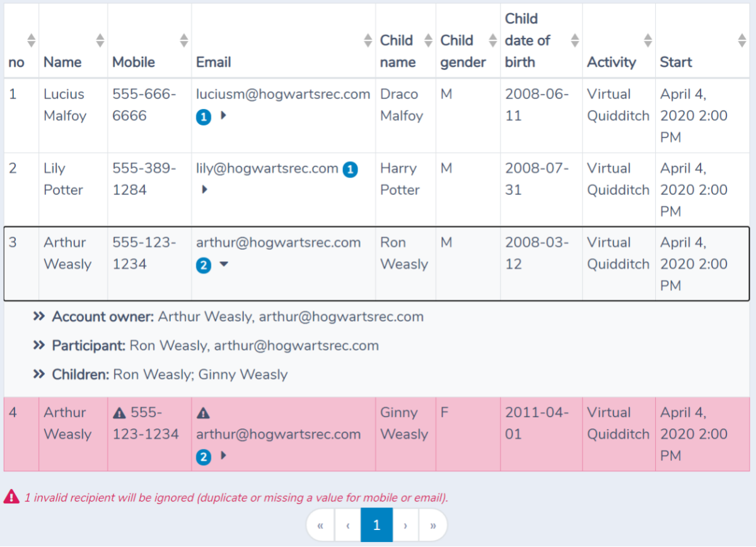This screenshot has height=547, width=756.
Task: Click warning icon above email in row 4
Action: 203,413
